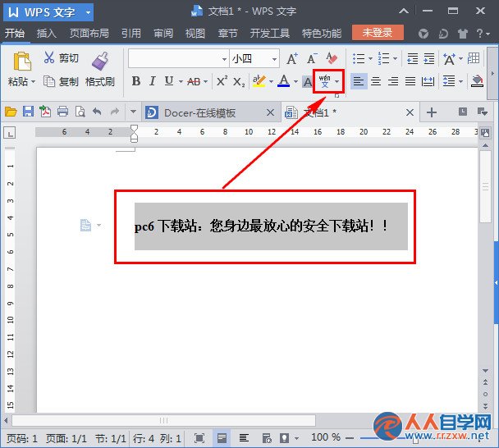Cut selection with the scissors icon

49,57
